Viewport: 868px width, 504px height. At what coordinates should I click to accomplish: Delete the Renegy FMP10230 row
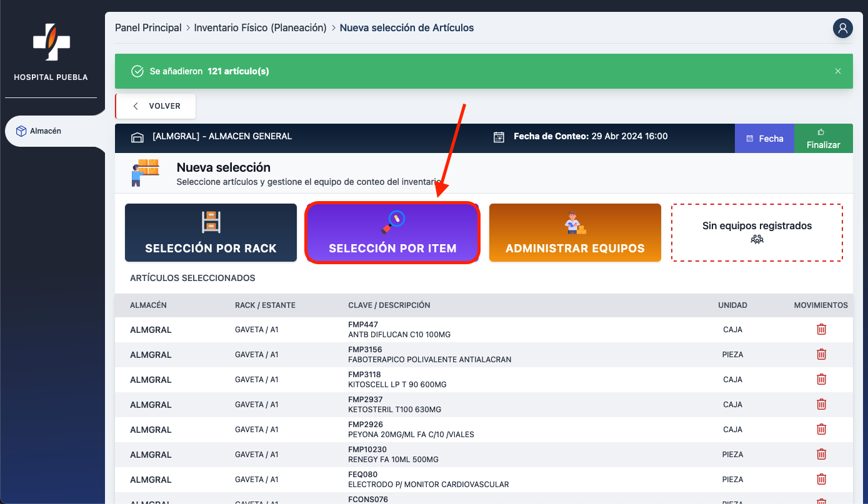point(821,454)
